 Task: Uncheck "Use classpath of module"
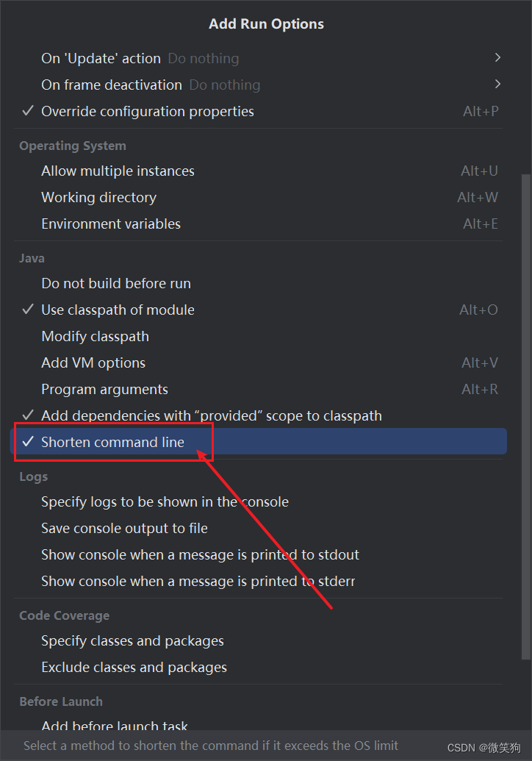click(x=118, y=310)
